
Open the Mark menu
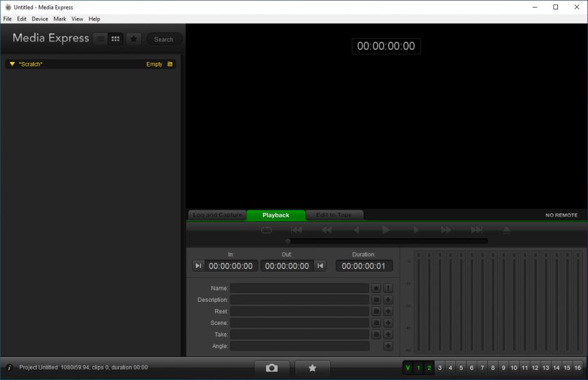(x=59, y=19)
